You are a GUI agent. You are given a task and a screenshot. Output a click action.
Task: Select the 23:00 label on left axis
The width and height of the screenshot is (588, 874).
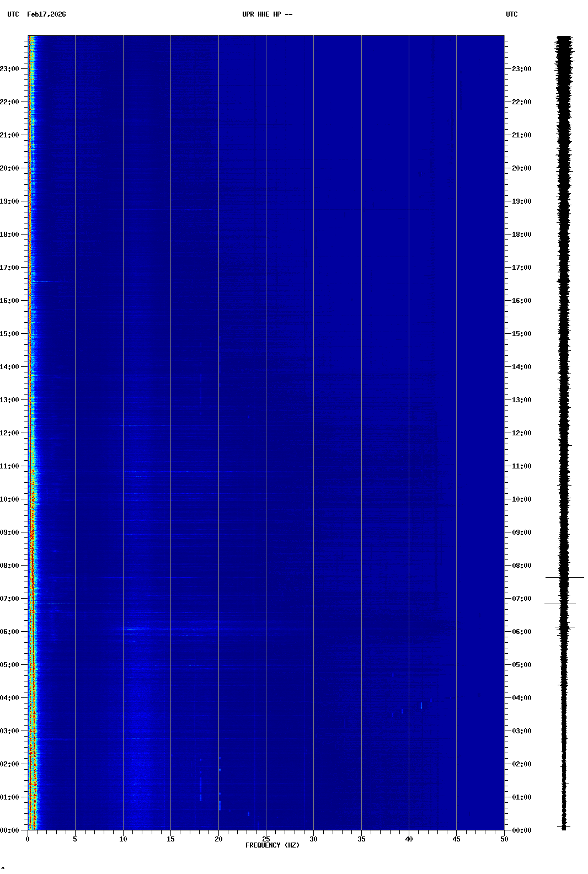[x=10, y=69]
